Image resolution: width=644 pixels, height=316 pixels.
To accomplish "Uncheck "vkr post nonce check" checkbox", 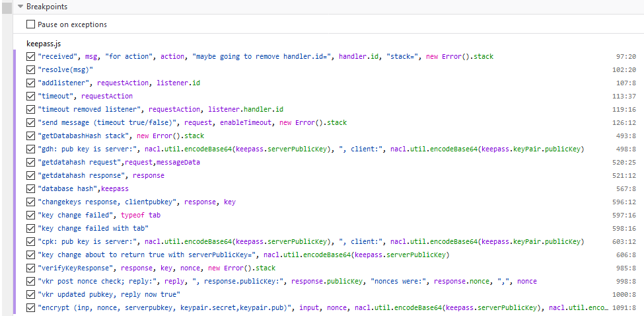I will click(30, 281).
